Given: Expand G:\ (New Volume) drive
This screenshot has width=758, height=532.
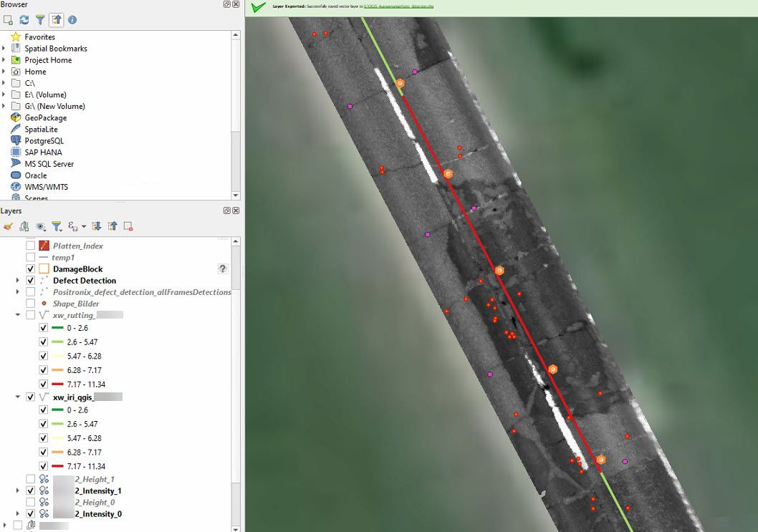Looking at the screenshot, I should 4,106.
